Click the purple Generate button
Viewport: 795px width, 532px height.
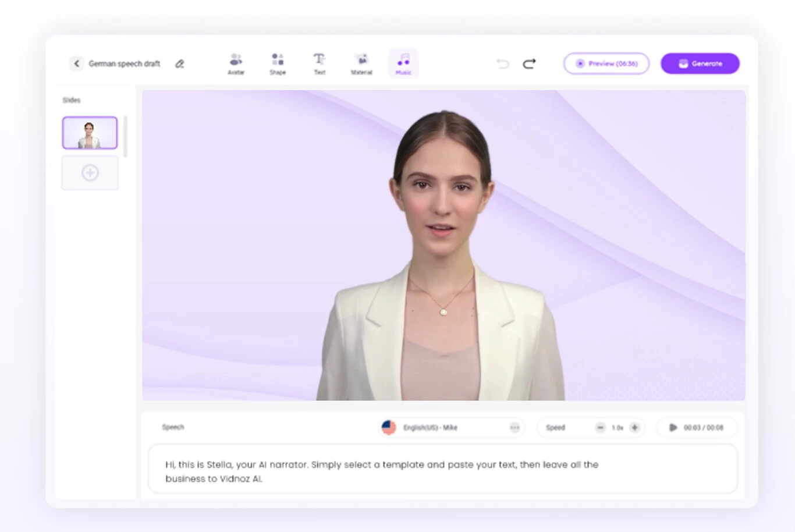pyautogui.click(x=700, y=63)
